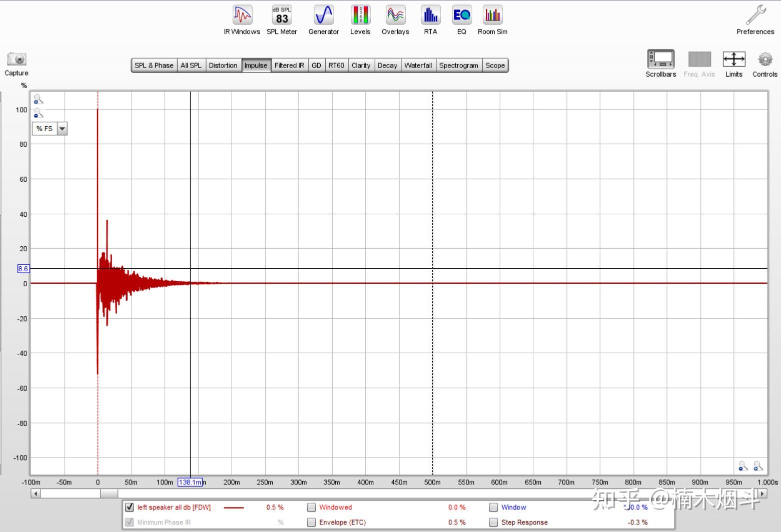
Task: Switch to the SPL & Phase tab
Action: coord(154,66)
